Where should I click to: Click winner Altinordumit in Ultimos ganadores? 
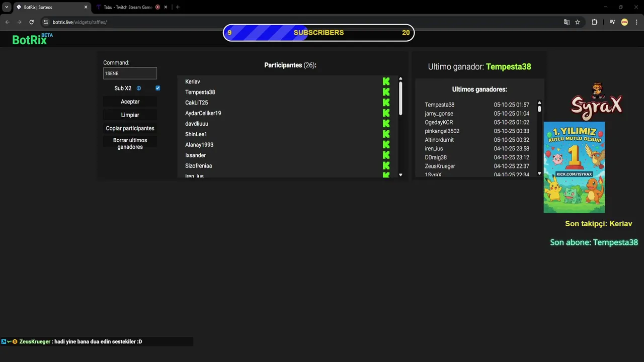coord(439,140)
